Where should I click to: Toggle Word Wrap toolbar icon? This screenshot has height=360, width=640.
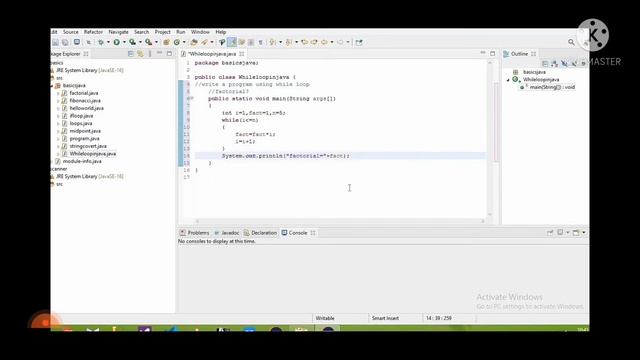tap(242, 42)
